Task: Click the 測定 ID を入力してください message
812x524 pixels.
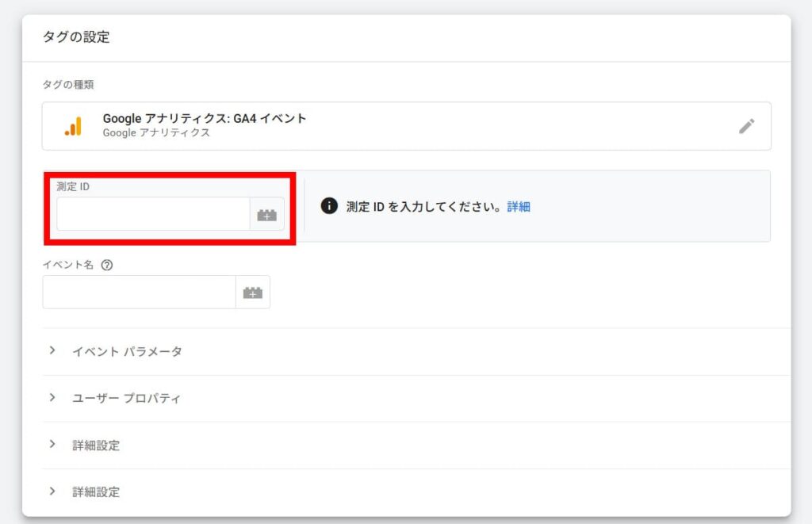Action: [x=424, y=207]
